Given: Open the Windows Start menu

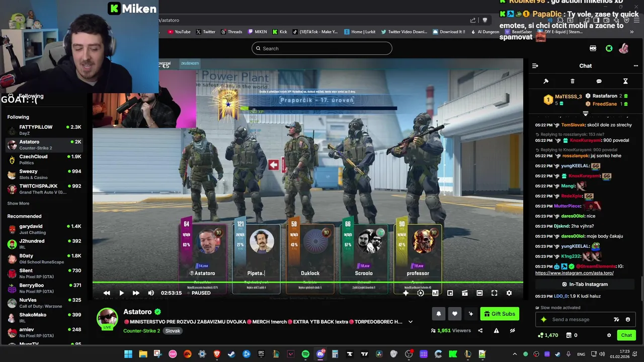Looking at the screenshot, I should click(x=128, y=354).
